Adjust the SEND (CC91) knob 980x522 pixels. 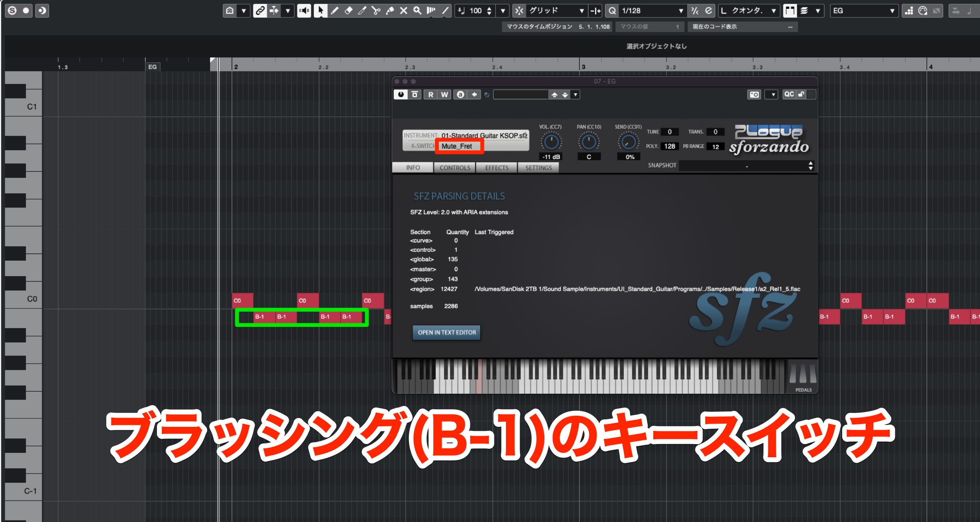tap(628, 142)
